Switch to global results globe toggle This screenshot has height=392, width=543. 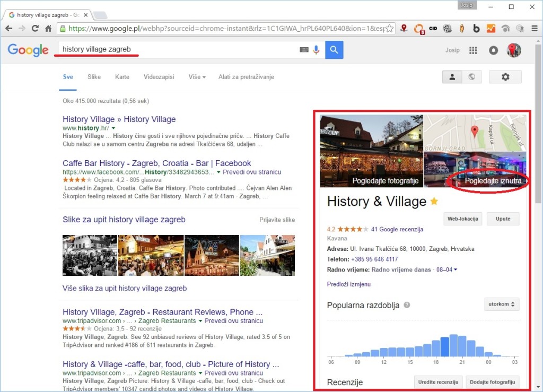coord(471,77)
